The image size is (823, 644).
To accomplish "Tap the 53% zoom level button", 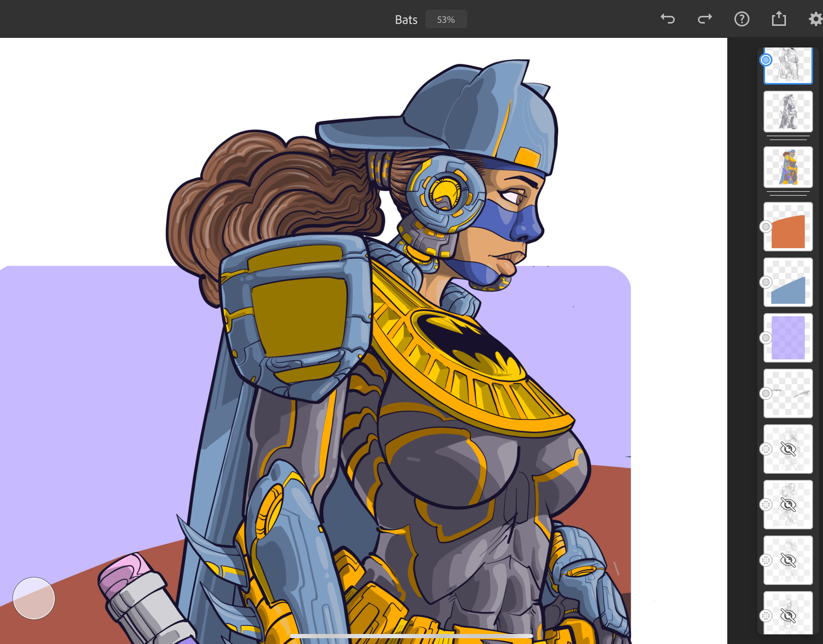I will tap(446, 19).
